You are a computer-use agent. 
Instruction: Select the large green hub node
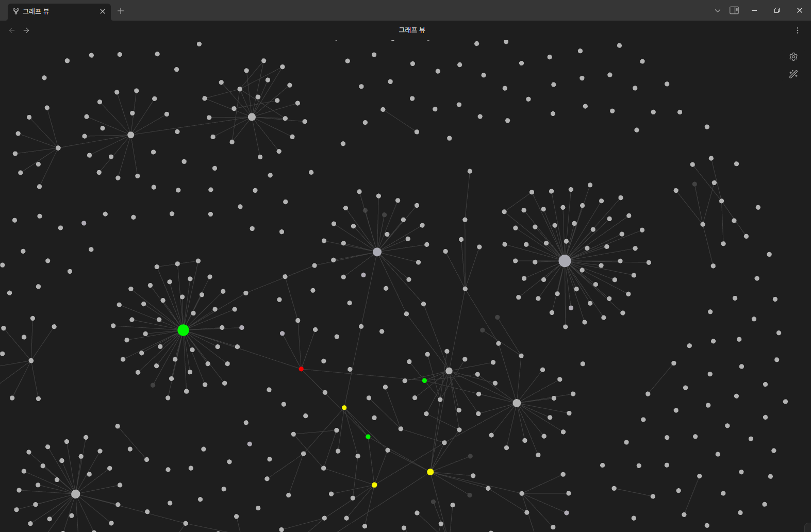coord(183,330)
